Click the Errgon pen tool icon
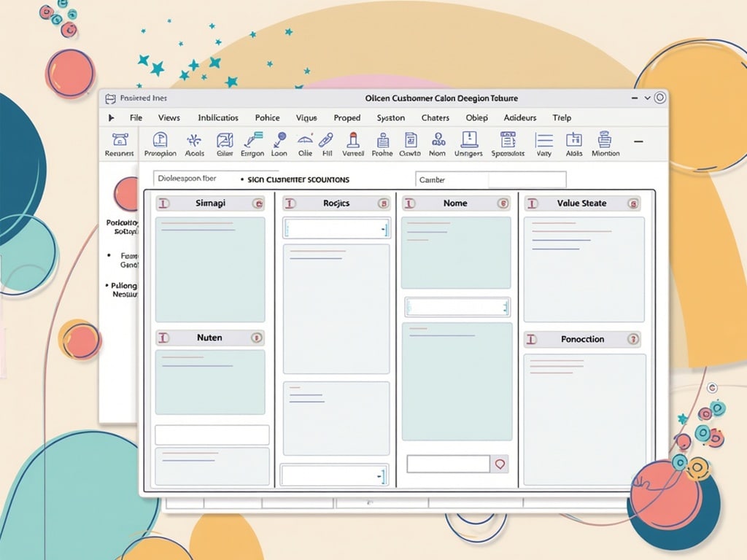Image resolution: width=747 pixels, height=560 pixels. [x=252, y=139]
